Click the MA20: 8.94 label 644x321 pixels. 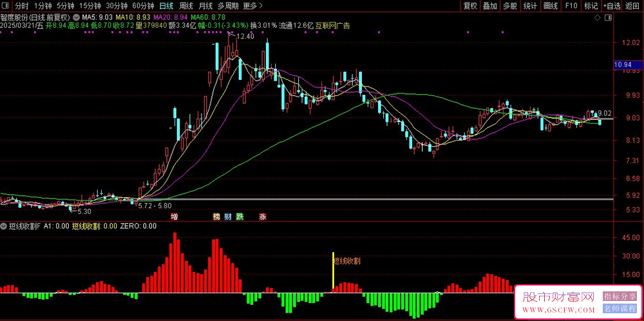[x=171, y=17]
